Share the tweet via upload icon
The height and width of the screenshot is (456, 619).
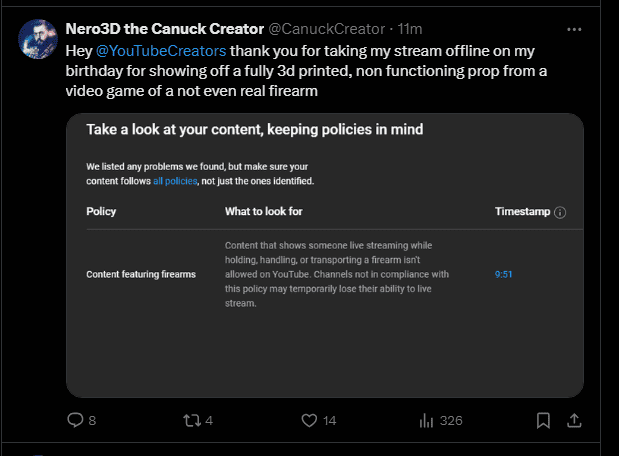pos(574,420)
